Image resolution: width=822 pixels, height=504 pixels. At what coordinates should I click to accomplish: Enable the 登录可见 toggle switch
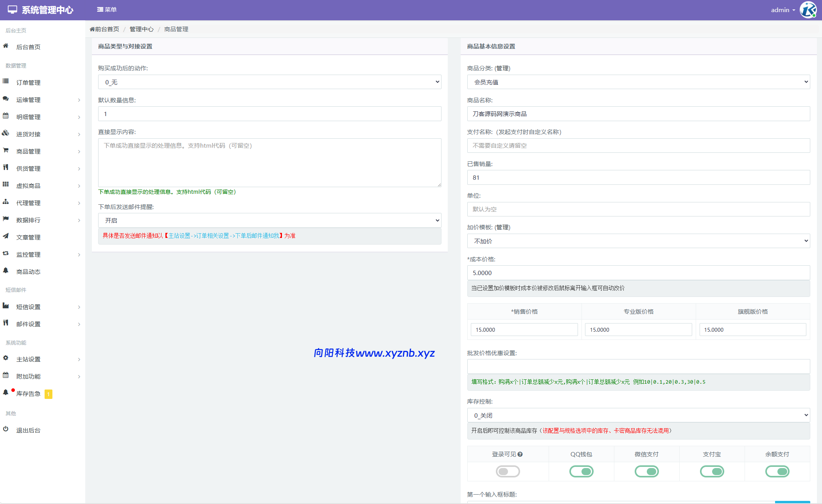pyautogui.click(x=508, y=472)
